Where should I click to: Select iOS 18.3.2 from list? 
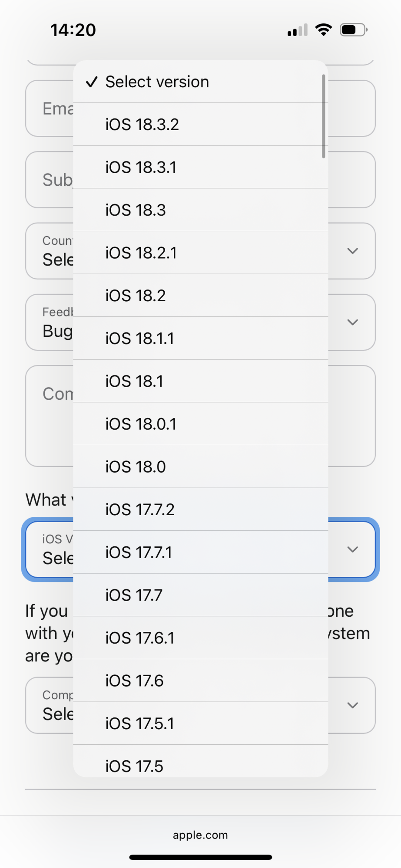pyautogui.click(x=200, y=125)
